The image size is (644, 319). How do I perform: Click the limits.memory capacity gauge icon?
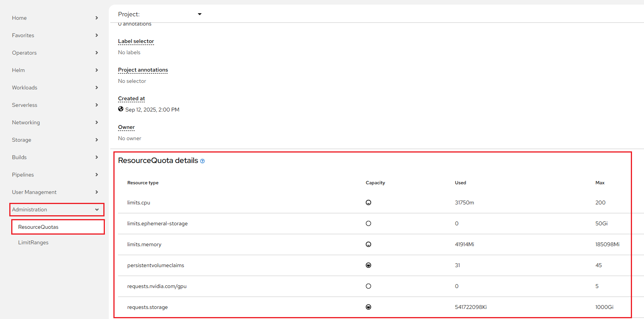pos(368,244)
